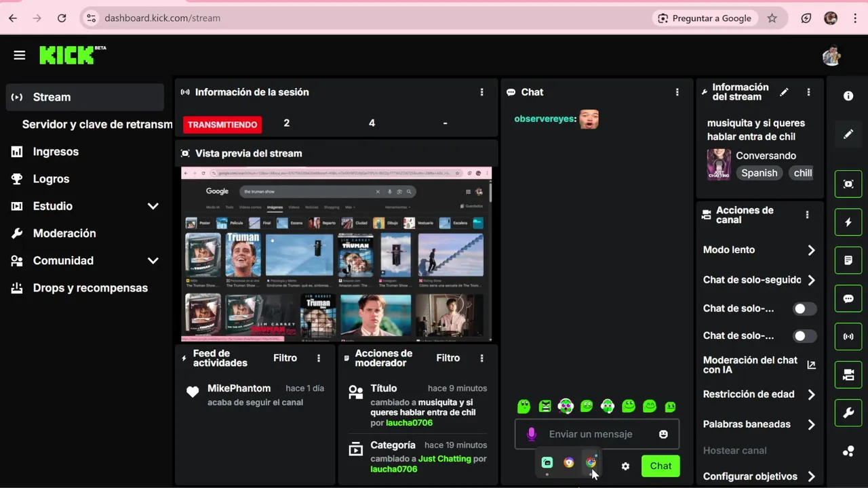Send the message with the green Chat button
This screenshot has width=868, height=488.
660,466
